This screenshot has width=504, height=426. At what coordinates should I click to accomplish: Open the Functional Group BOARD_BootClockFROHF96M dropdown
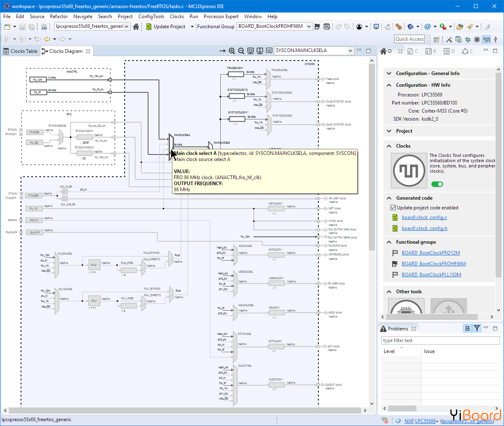click(309, 27)
